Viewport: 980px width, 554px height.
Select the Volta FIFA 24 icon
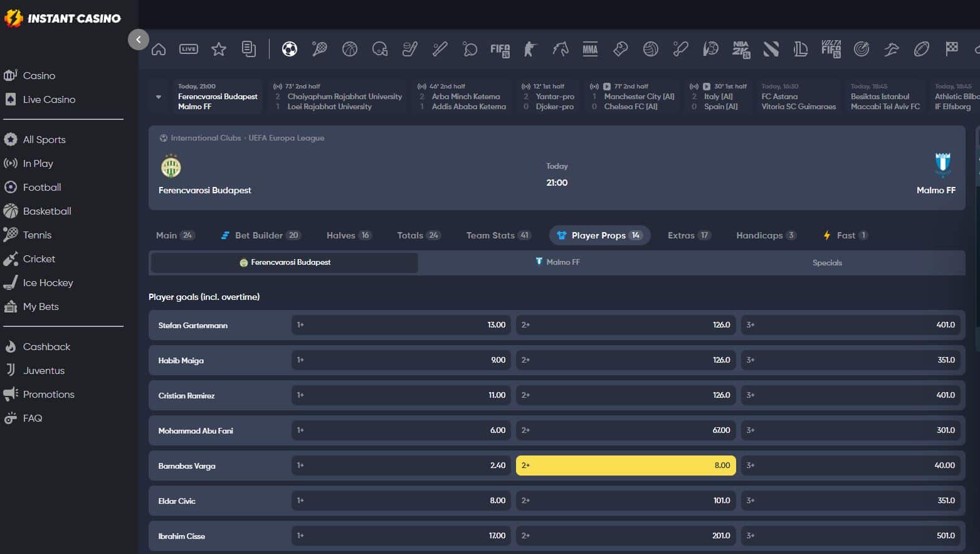coord(831,49)
